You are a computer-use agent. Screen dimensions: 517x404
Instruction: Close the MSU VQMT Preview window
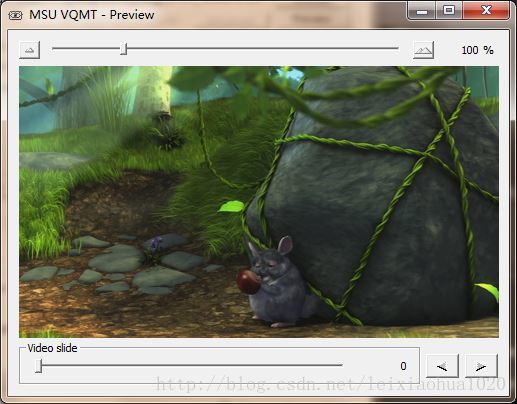(486, 11)
